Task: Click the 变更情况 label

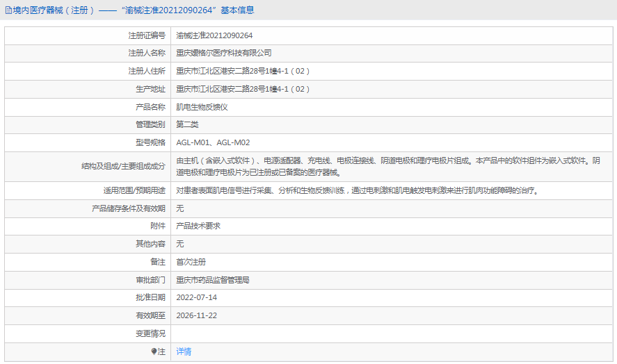Action: (151, 333)
